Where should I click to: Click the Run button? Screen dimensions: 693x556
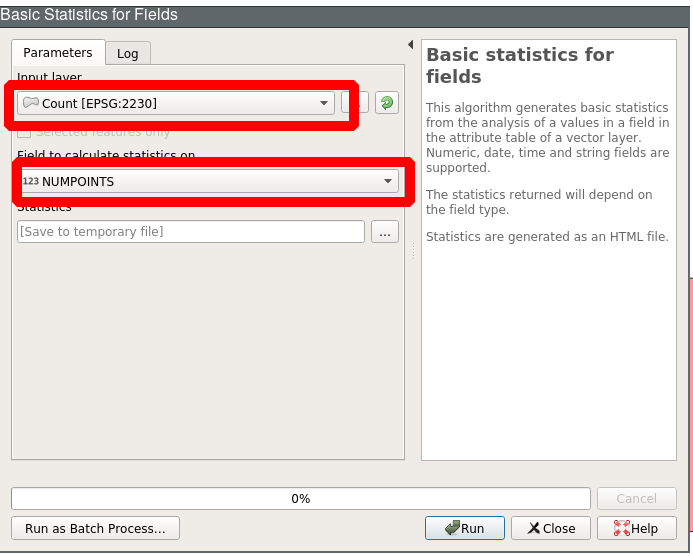[465, 528]
